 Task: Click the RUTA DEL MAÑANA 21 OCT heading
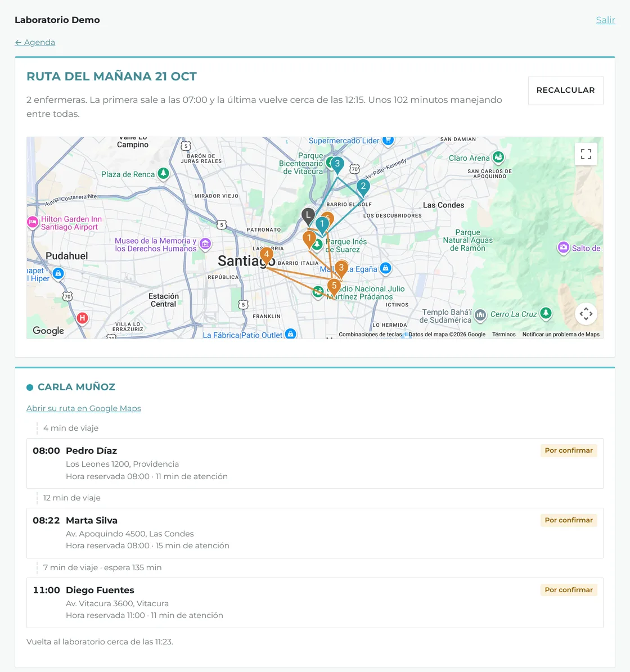point(111,76)
